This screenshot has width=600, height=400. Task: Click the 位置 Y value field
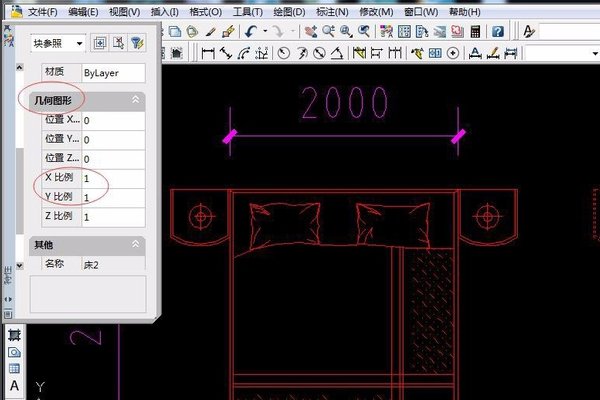pyautogui.click(x=113, y=140)
